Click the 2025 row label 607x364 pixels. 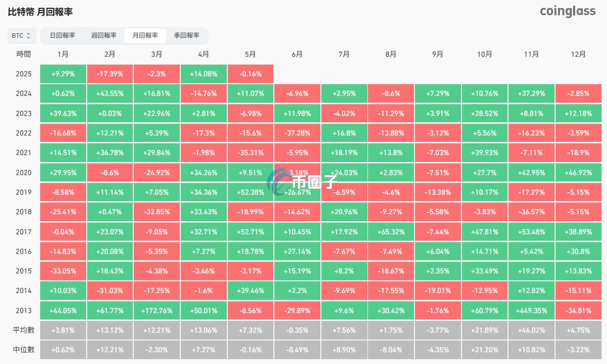point(23,74)
